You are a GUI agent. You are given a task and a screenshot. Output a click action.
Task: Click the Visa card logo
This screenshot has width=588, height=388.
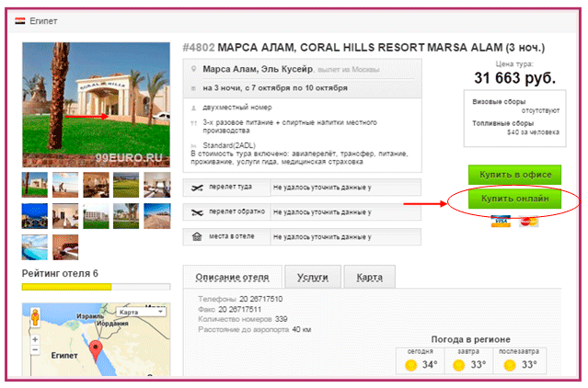(x=501, y=222)
